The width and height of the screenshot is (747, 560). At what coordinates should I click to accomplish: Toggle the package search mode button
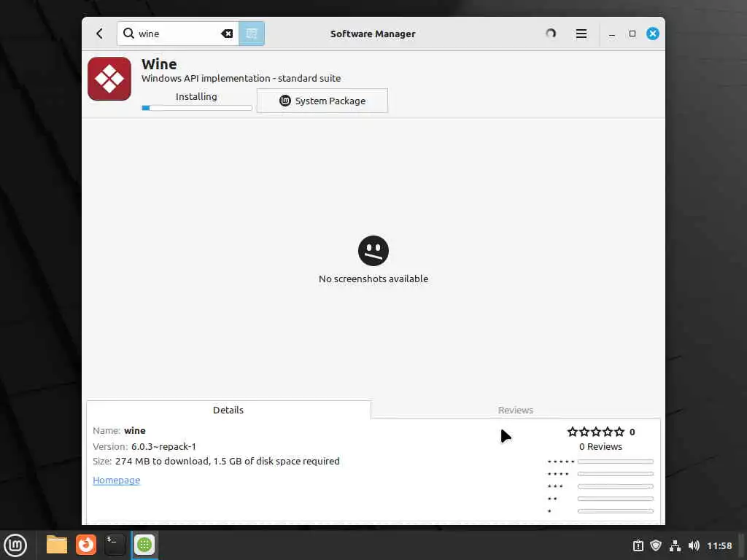pyautogui.click(x=252, y=34)
